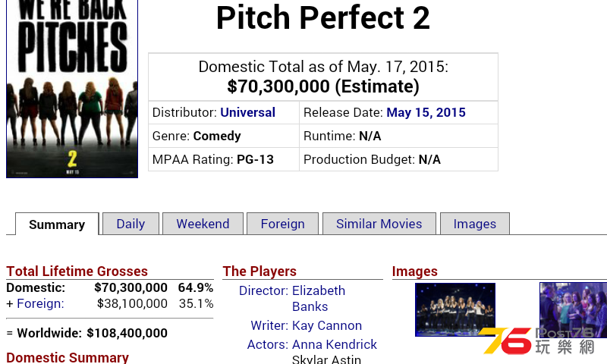The width and height of the screenshot is (607, 364).
Task: Open writer Kay Cannon's link
Action: point(327,325)
